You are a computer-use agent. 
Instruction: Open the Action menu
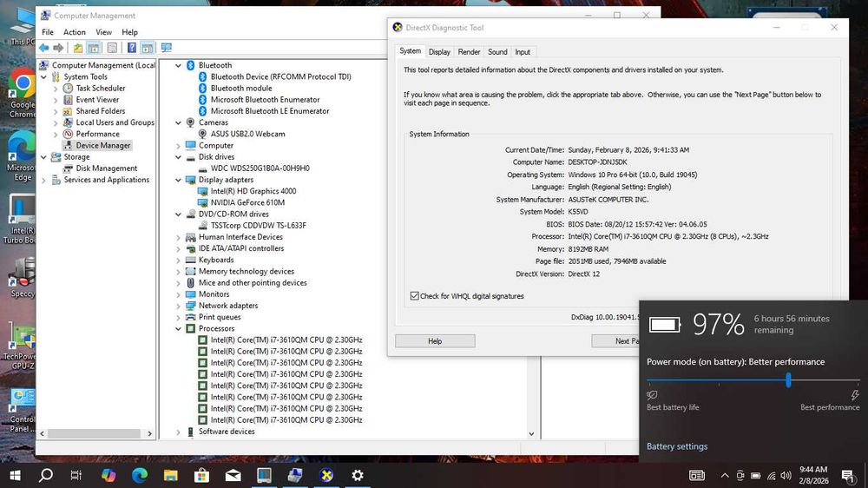coord(74,32)
